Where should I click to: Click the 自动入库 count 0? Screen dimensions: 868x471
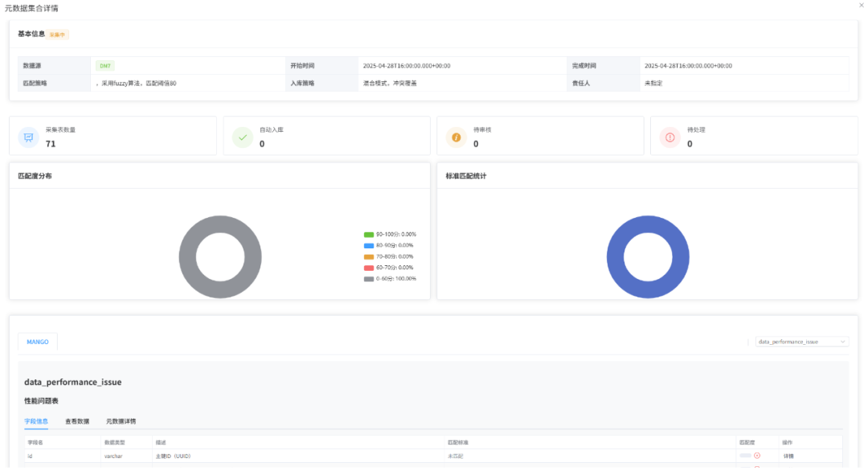point(262,144)
